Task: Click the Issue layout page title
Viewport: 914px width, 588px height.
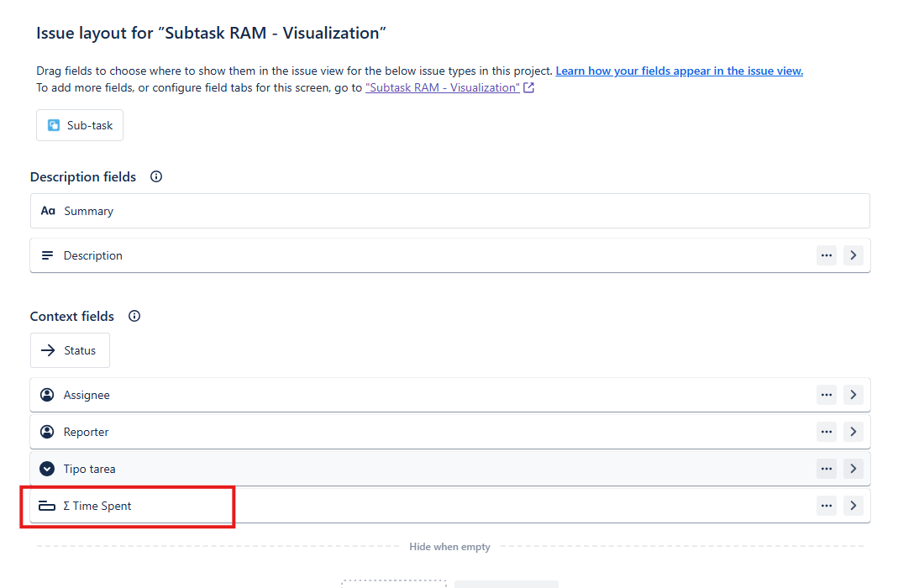Action: point(211,34)
